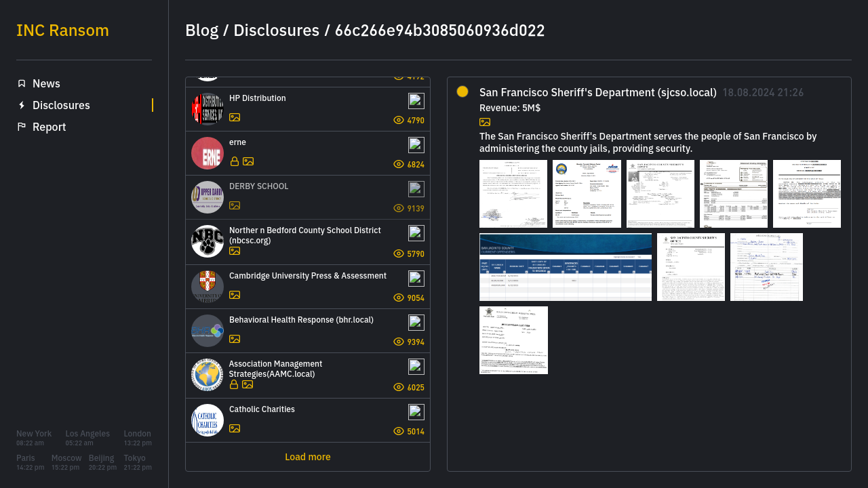This screenshot has width=868, height=488.
Task: Click the image icon under HP Distribution
Action: (x=235, y=117)
